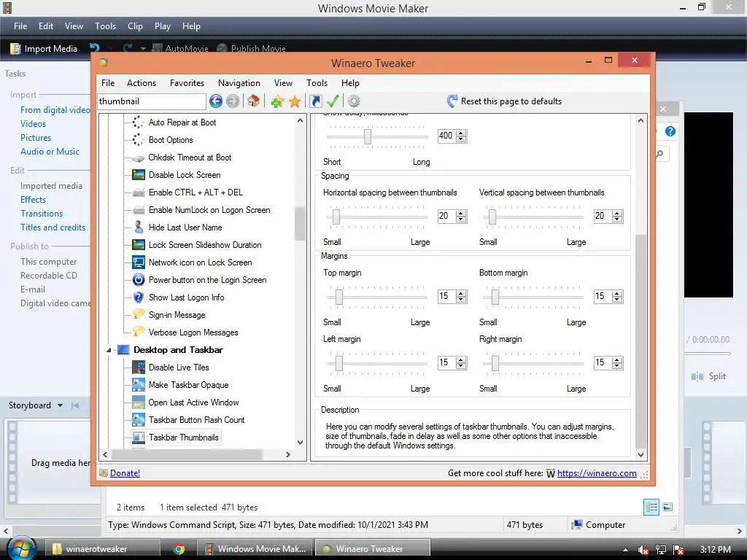747x560 pixels.
Task: Click the blue help question mark icon
Action: [x=670, y=131]
